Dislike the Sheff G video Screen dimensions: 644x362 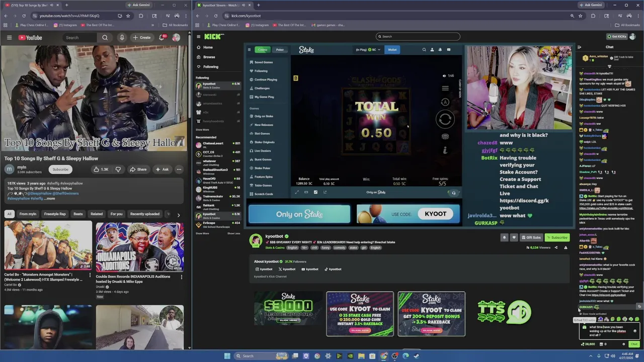pos(118,169)
